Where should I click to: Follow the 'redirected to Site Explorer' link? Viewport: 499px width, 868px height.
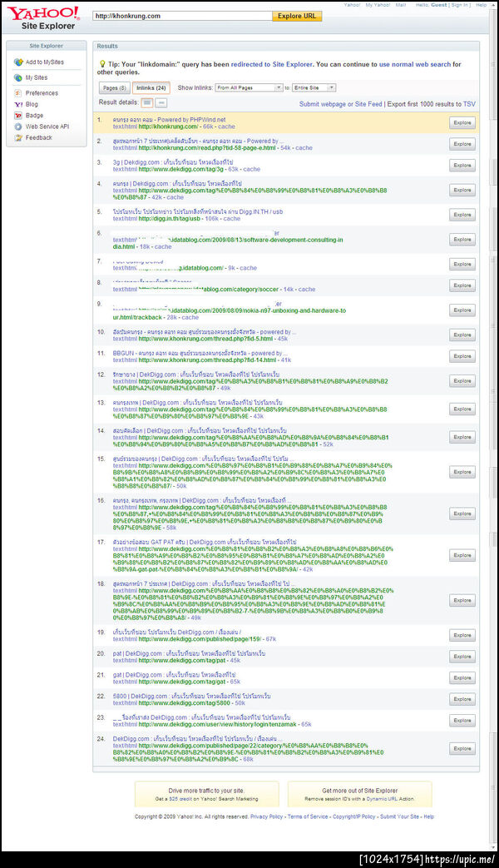coord(272,64)
